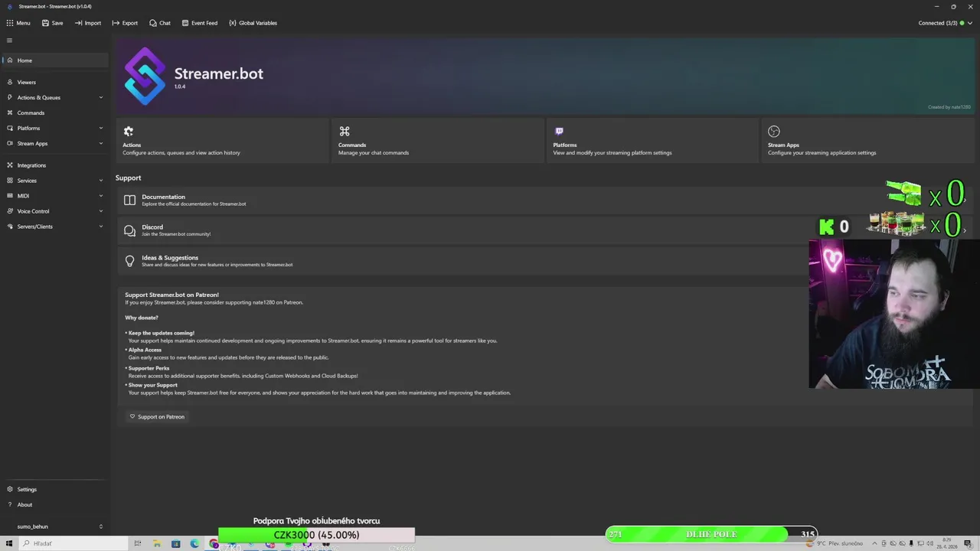This screenshot has height=551, width=980.
Task: Click the Actions gear card icon
Action: click(x=129, y=132)
